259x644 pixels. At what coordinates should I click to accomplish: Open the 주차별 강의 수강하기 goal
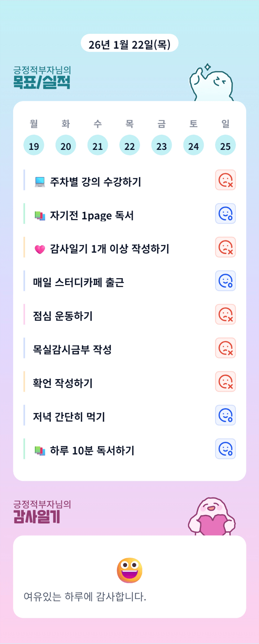tap(96, 182)
